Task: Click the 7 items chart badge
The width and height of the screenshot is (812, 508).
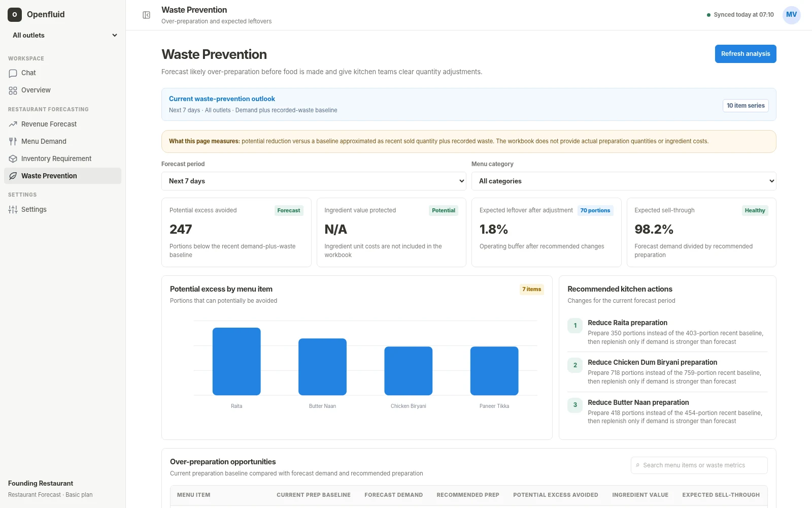Action: point(532,290)
